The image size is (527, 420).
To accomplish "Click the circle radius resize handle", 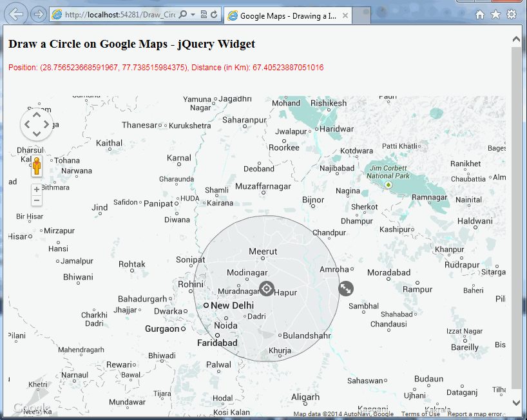I will (346, 289).
